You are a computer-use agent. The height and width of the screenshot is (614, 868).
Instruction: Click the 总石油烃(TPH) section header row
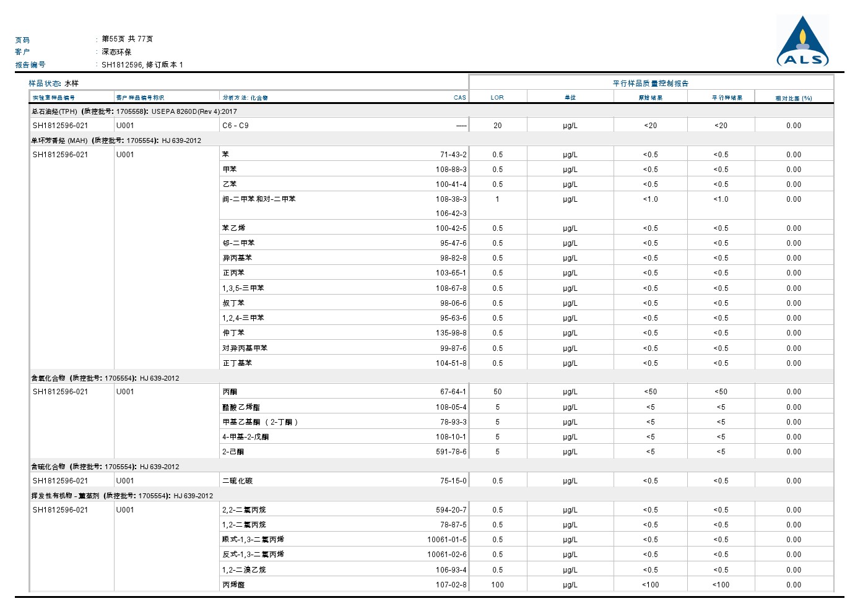click(x=134, y=112)
